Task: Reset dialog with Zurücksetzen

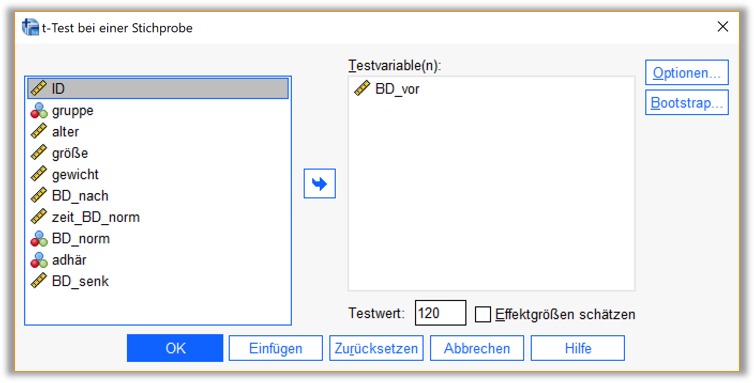Action: click(377, 348)
